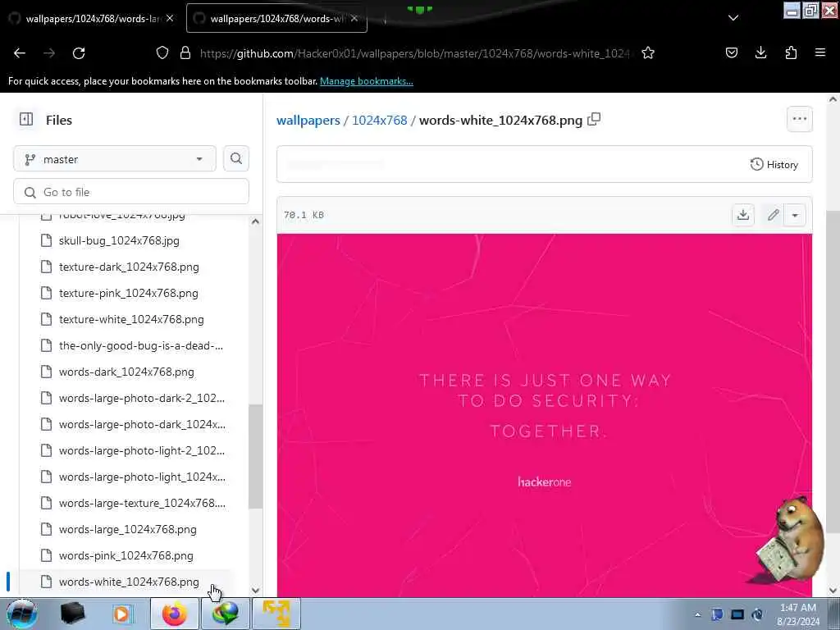Copy file path with the copy icon
840x630 pixels.
click(594, 120)
